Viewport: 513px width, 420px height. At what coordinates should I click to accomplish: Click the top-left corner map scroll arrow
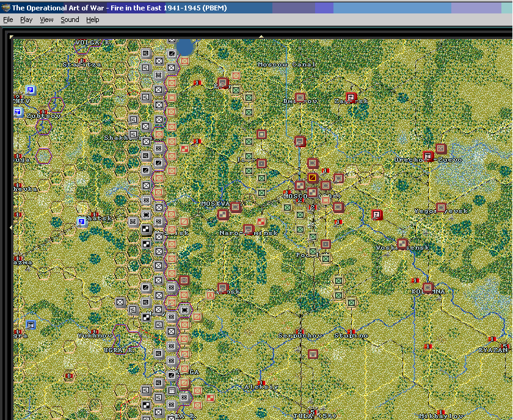(x=12, y=37)
